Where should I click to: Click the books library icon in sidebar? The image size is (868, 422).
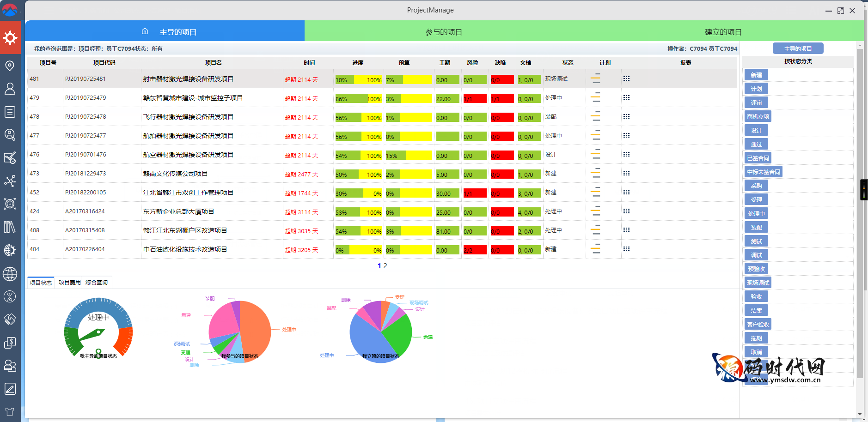coord(10,227)
